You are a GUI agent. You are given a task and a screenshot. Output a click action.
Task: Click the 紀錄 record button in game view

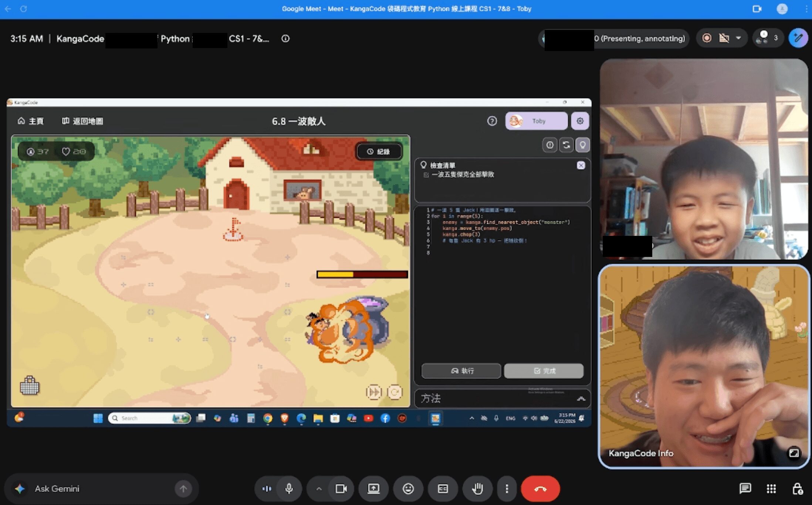(x=379, y=152)
